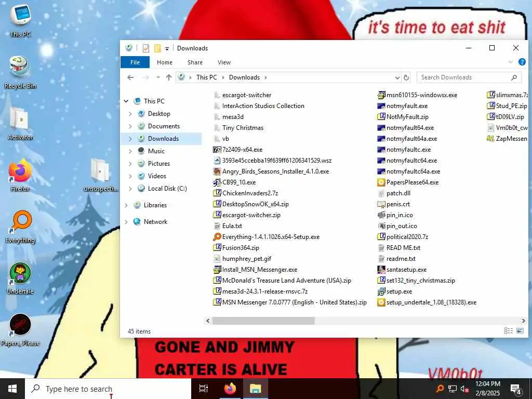
Task: Expand the Documents tree node
Action: pos(130,126)
